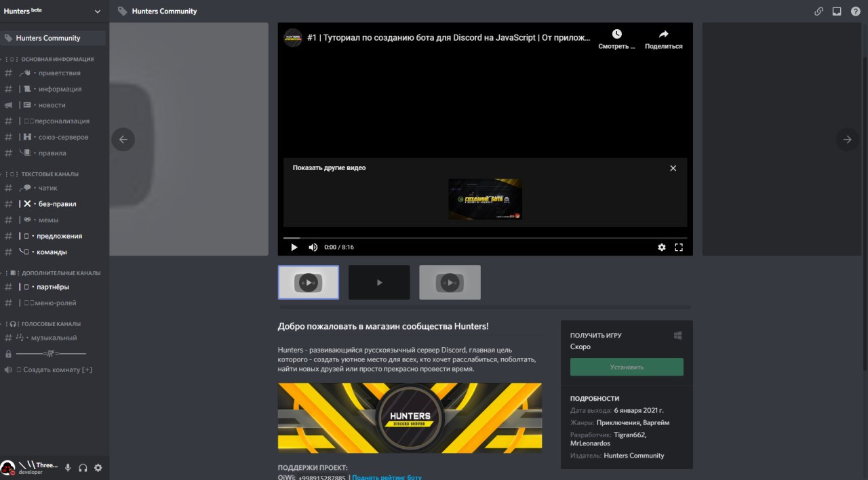Screen dimensions: 868x480
Task: Click the speaker icon beside Создать комнату
Action: tap(9, 369)
